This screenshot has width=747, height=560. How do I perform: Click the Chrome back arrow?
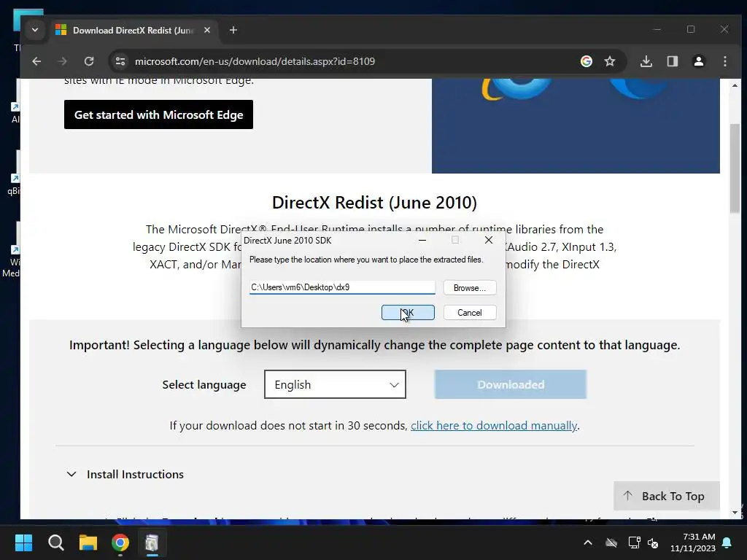36,61
